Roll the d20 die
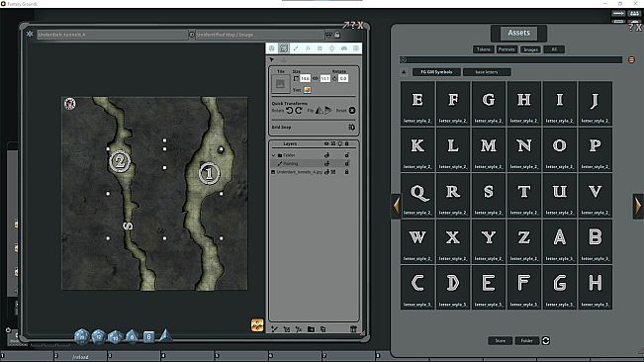 pyautogui.click(x=82, y=336)
